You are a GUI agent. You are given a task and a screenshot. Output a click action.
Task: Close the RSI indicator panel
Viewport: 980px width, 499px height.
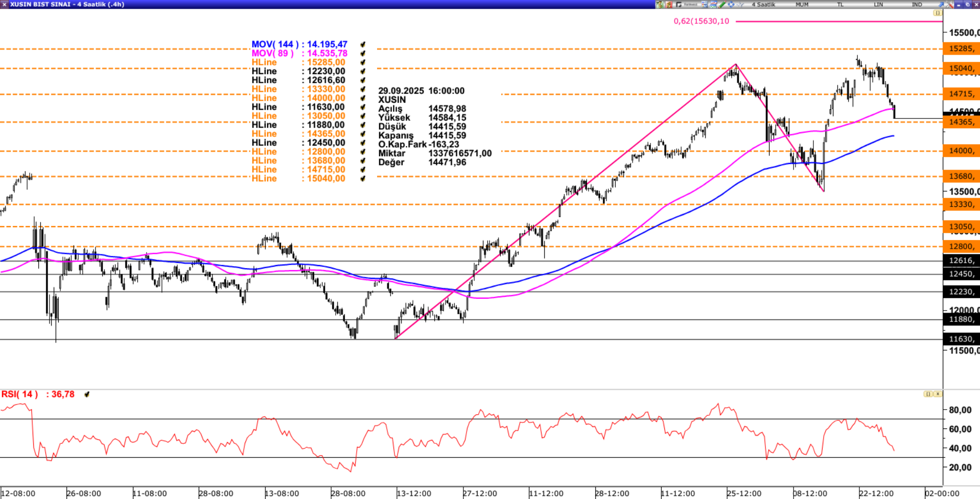point(938,394)
